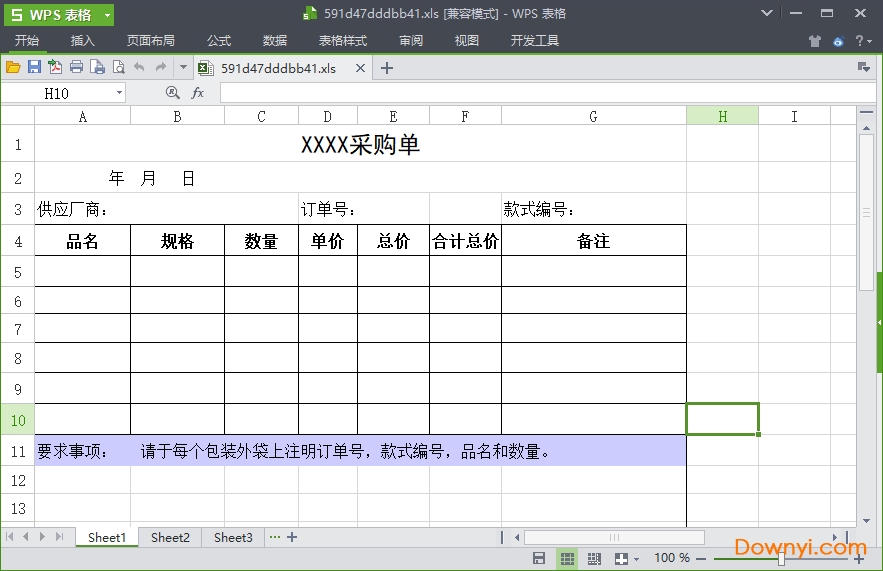
Task: Click the cloud account icon
Action: point(839,41)
